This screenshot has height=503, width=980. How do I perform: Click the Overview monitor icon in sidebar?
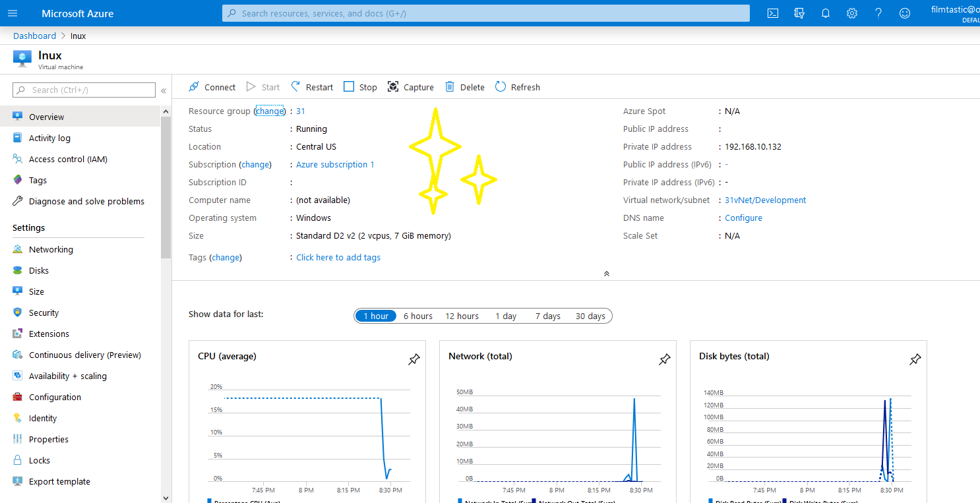[x=18, y=117]
